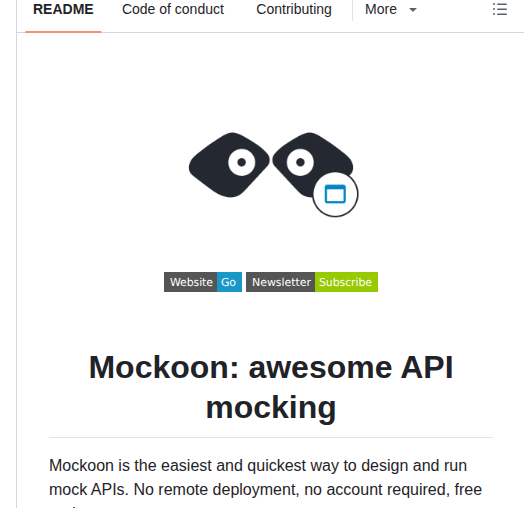Click the Website Go badge
Screen dimensions: 524x508
click(x=203, y=282)
